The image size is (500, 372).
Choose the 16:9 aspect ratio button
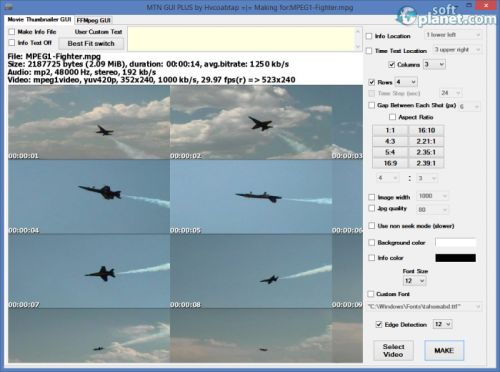(390, 163)
